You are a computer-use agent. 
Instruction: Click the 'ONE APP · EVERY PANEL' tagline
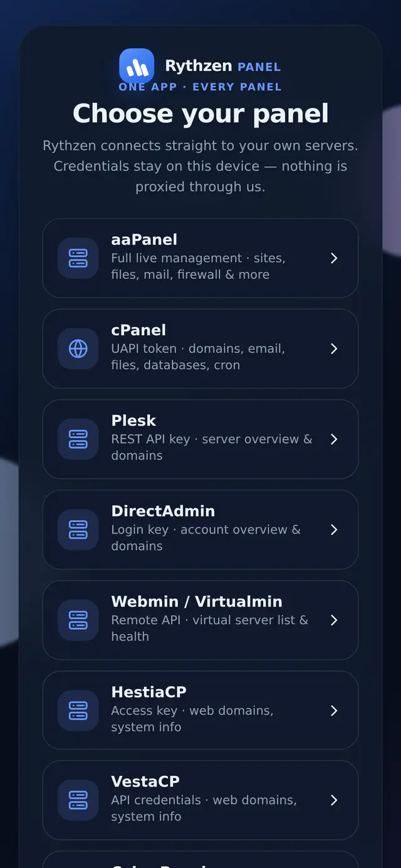200,87
